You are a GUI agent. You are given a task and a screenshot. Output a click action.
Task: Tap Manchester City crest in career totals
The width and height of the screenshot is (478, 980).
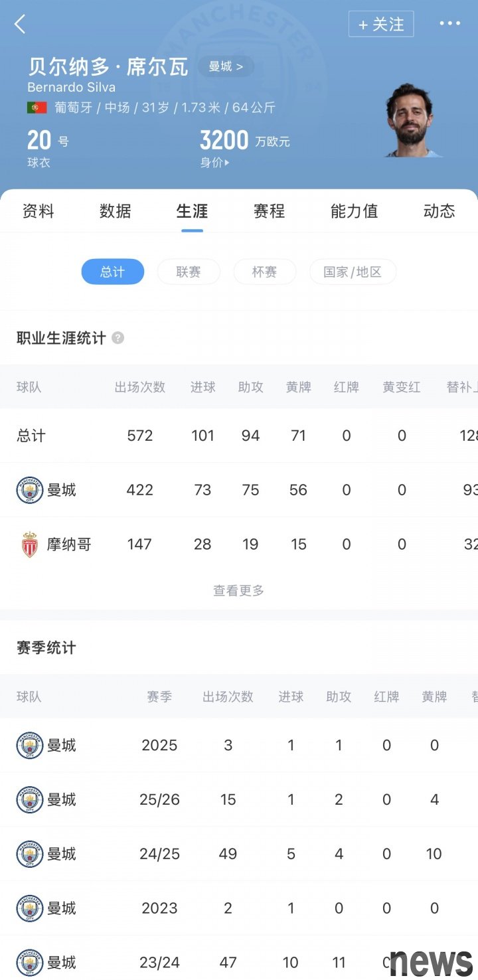click(30, 490)
